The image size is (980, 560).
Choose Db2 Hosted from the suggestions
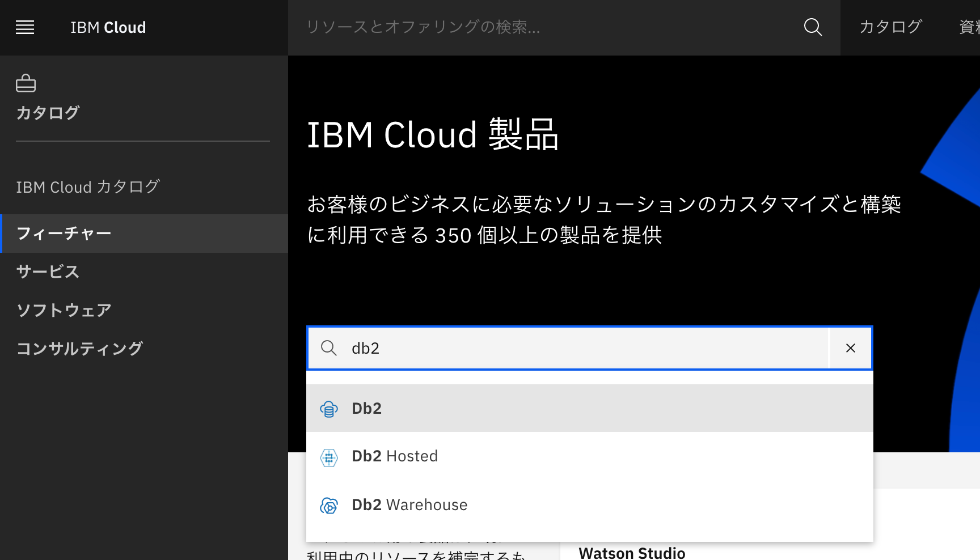395,456
